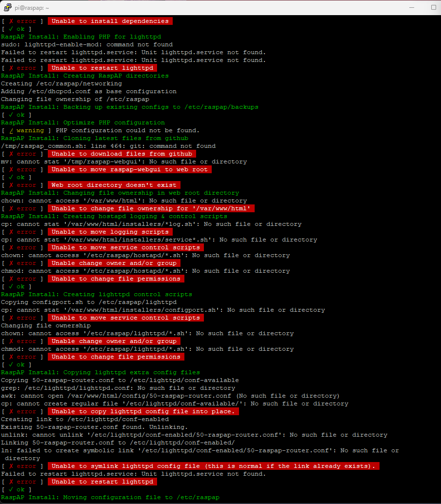Click the 'Unable change owner and/or group' error

tap(114, 263)
